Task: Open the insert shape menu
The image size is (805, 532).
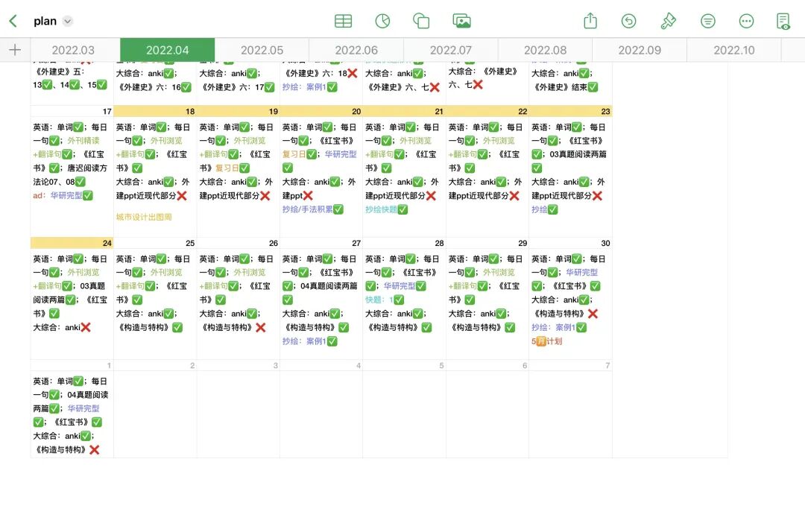Action: click(421, 21)
